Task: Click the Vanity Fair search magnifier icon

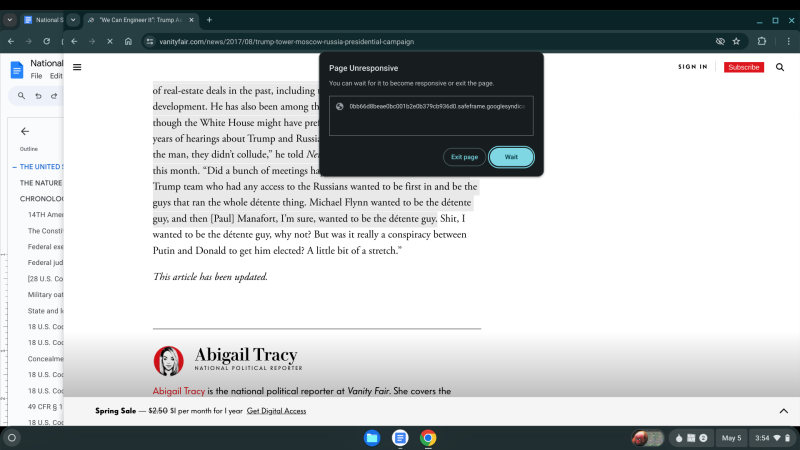Action: click(780, 67)
